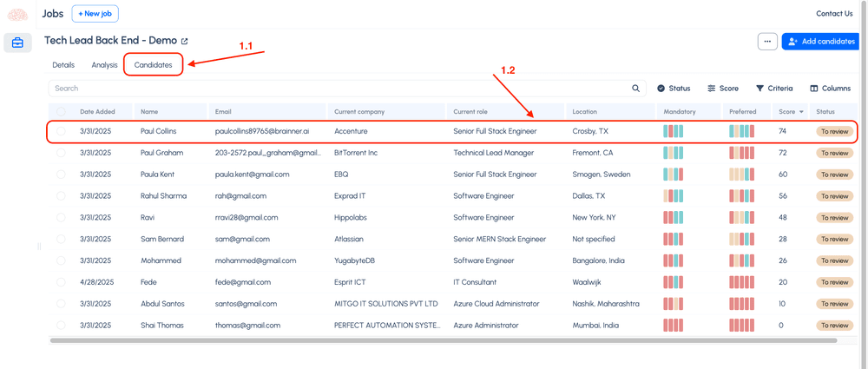
Task: Open the briefcase Jobs sidebar icon
Action: 17,43
